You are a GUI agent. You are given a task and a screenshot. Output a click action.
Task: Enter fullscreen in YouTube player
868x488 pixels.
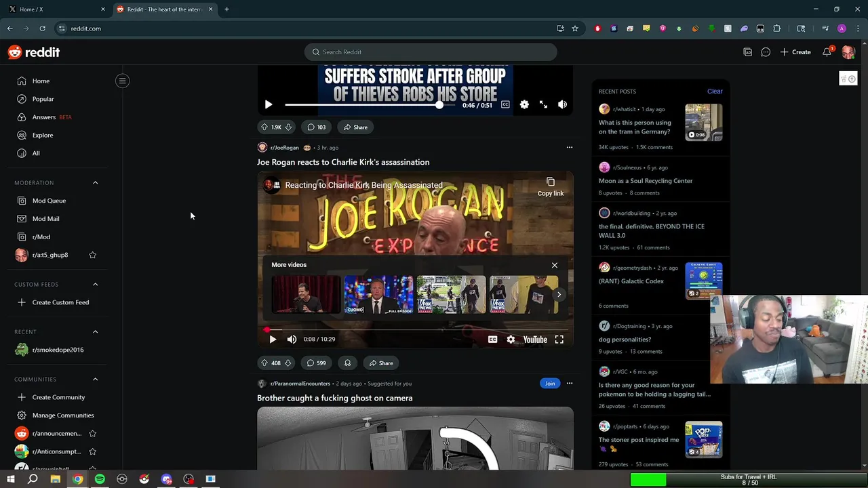coord(559,340)
